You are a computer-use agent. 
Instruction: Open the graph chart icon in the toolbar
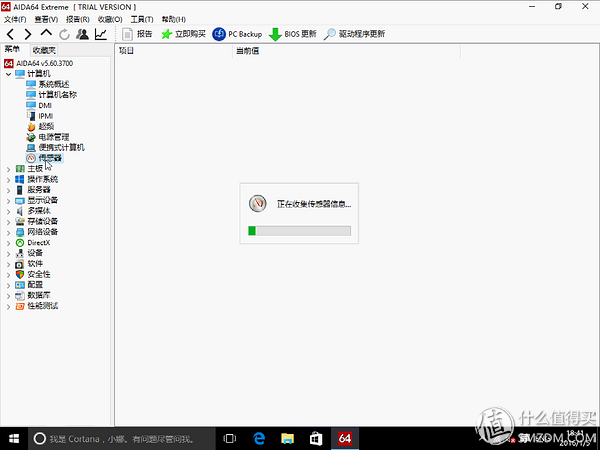[x=101, y=34]
